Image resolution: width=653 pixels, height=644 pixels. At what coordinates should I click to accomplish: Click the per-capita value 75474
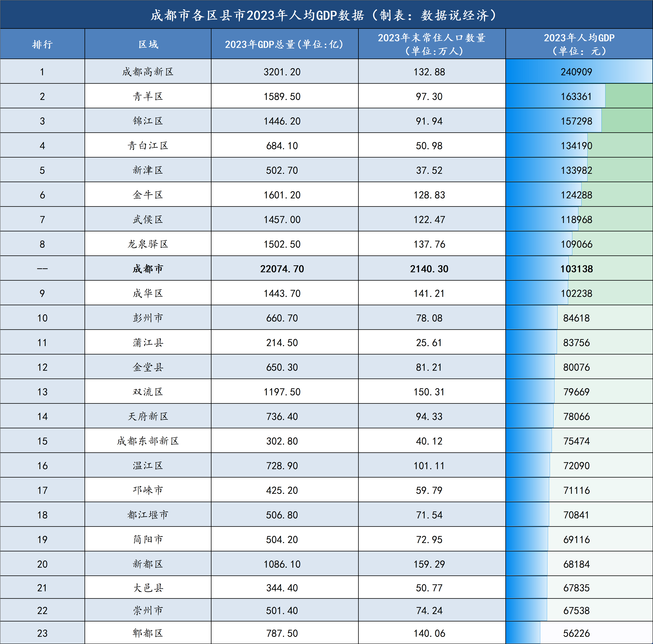pos(576,442)
